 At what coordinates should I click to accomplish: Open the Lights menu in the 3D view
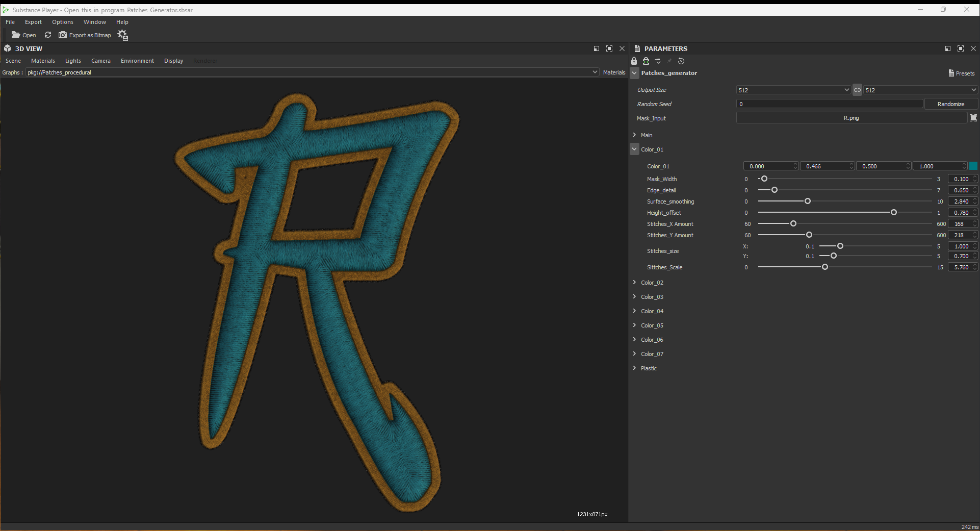(73, 61)
